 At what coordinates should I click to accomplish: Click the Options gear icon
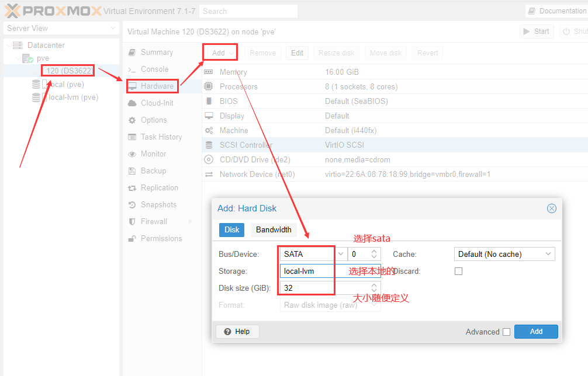coord(132,120)
